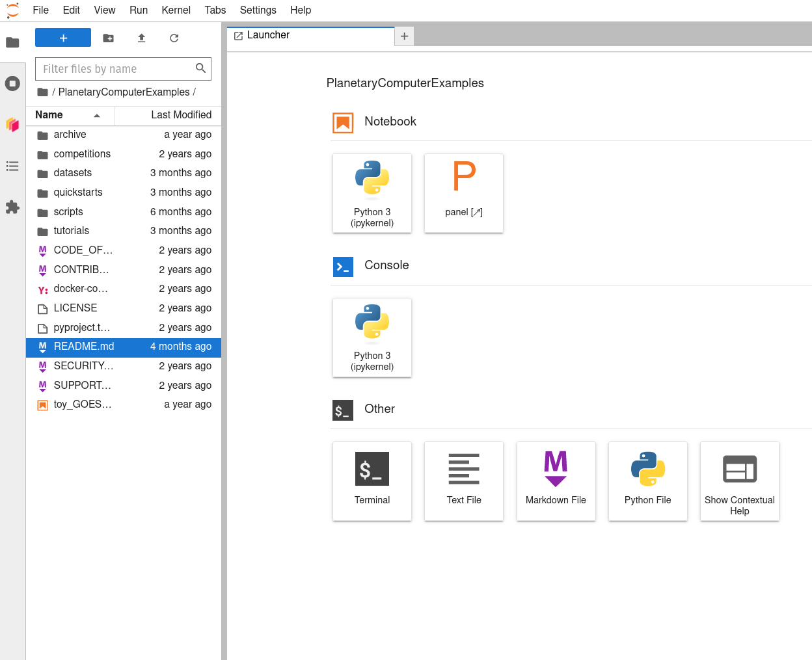The width and height of the screenshot is (812, 660).
Task: Open the Help menu
Action: click(x=301, y=10)
